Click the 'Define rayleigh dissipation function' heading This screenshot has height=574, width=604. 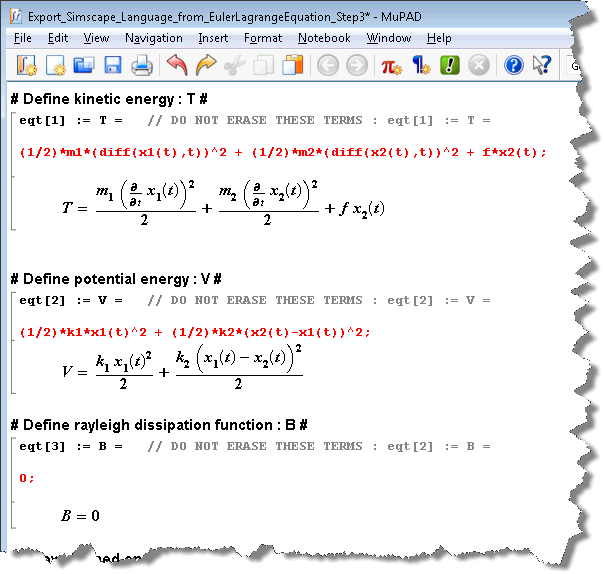pos(158,424)
